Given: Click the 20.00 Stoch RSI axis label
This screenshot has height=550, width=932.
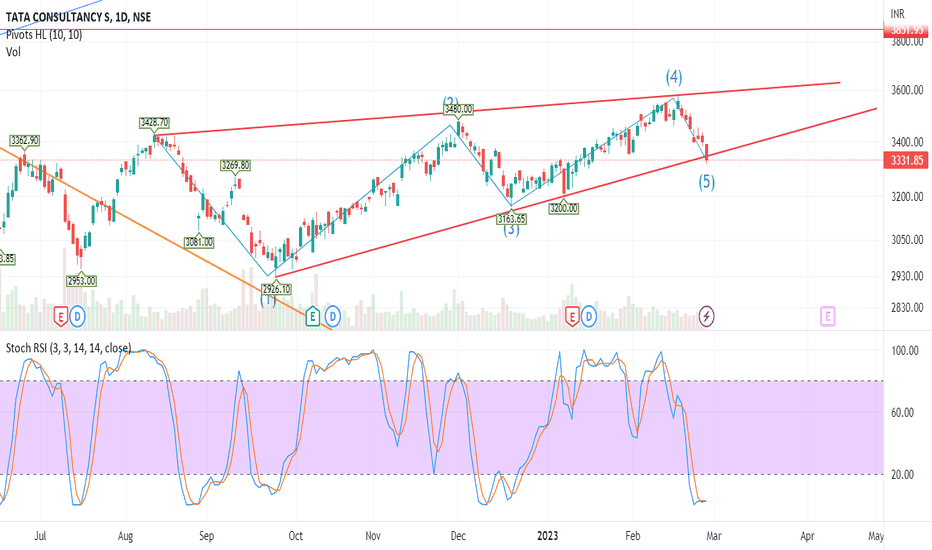Looking at the screenshot, I should point(903,474).
